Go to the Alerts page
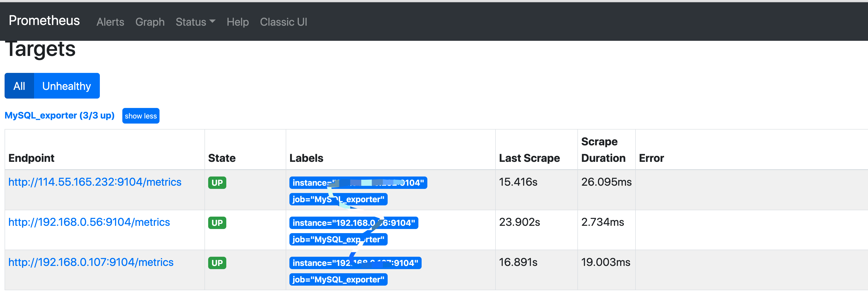 click(110, 22)
